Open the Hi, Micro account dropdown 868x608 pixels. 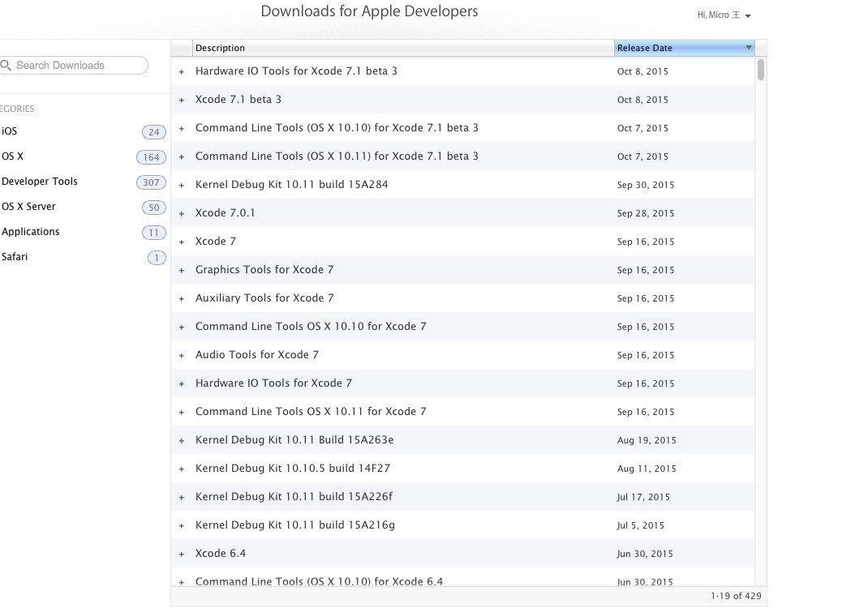point(724,15)
